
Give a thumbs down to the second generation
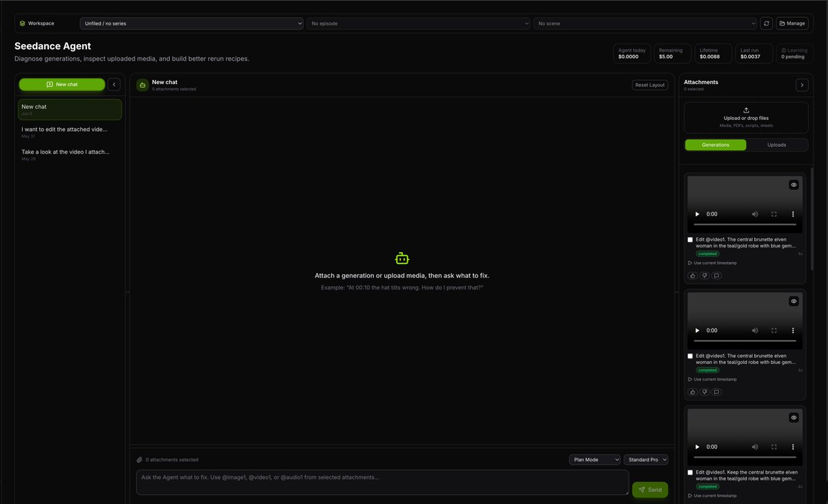click(x=704, y=392)
